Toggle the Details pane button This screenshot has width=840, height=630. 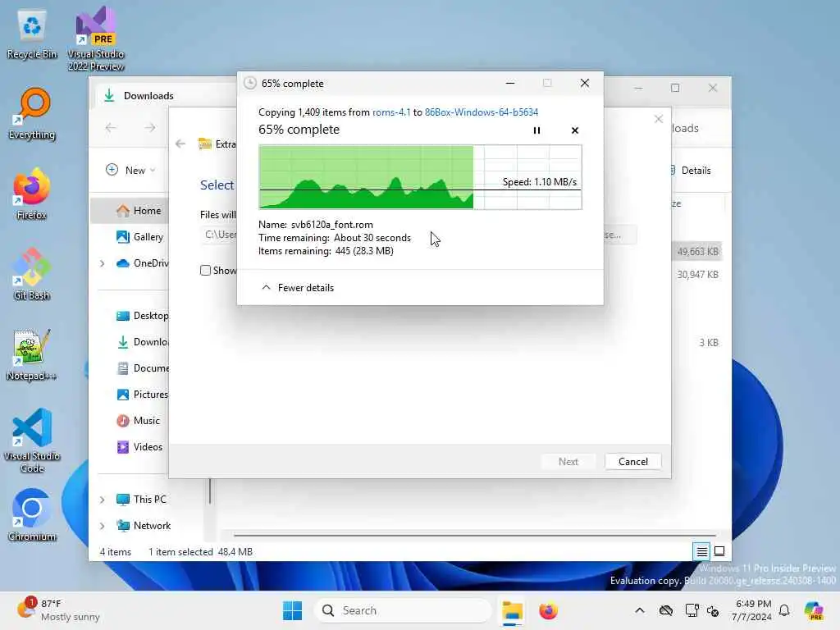click(691, 171)
